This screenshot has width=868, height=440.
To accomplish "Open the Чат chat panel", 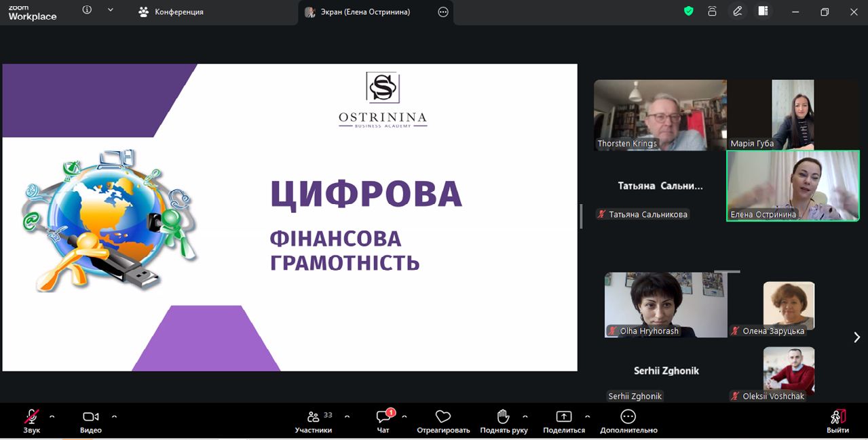I will [x=383, y=420].
